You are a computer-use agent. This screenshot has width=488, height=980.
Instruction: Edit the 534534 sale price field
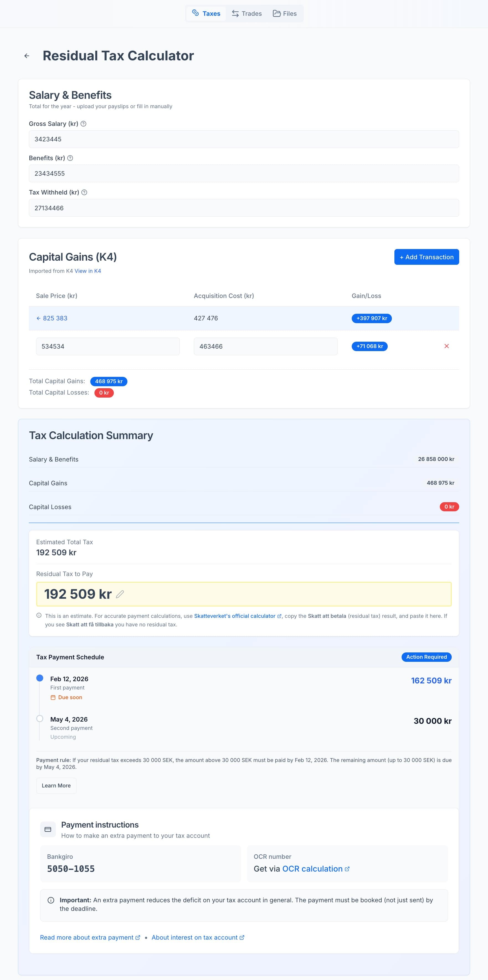(x=108, y=347)
